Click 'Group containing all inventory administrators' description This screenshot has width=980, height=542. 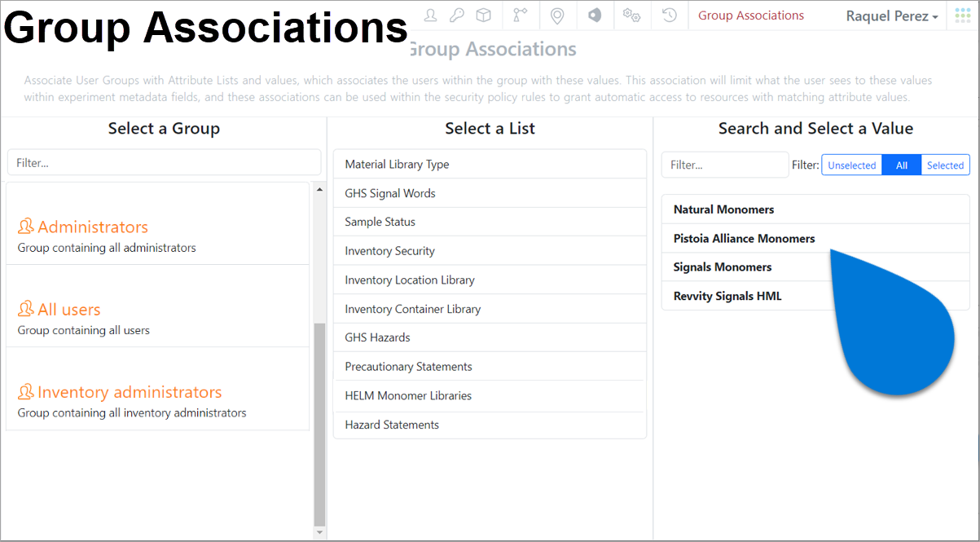click(x=132, y=412)
